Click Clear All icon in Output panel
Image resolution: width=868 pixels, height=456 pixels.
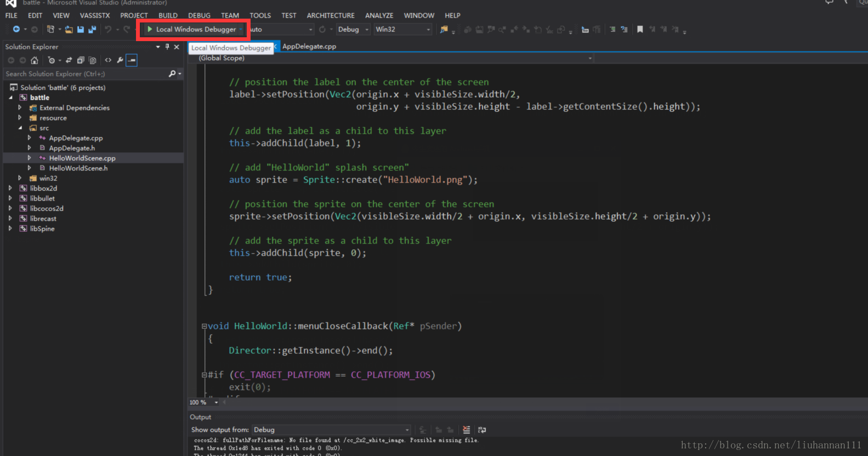467,430
